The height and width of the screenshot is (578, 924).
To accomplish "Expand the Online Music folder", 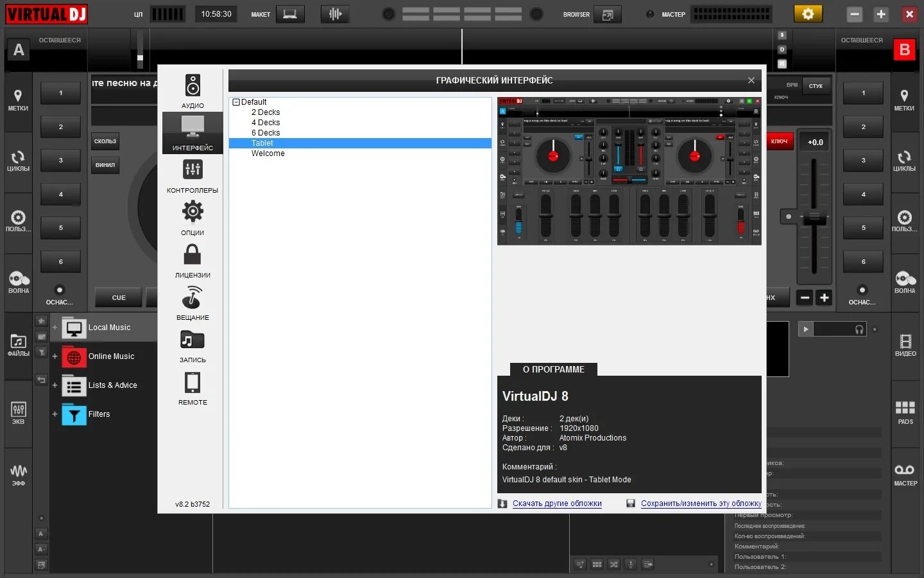I will [x=55, y=356].
